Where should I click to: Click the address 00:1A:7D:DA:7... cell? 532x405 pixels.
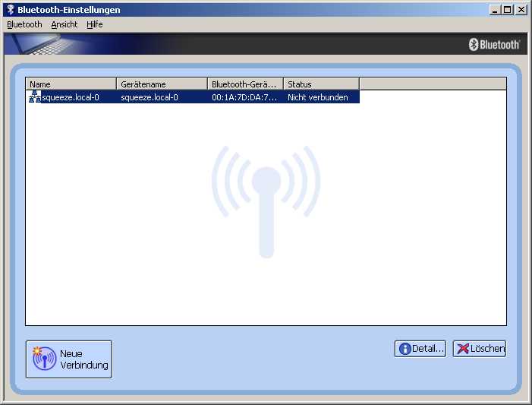click(x=244, y=97)
